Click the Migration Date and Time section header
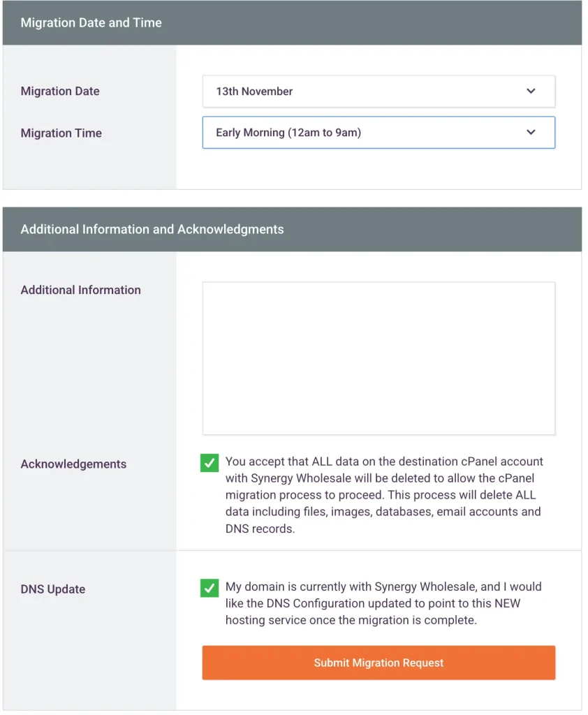 pyautogui.click(x=91, y=22)
